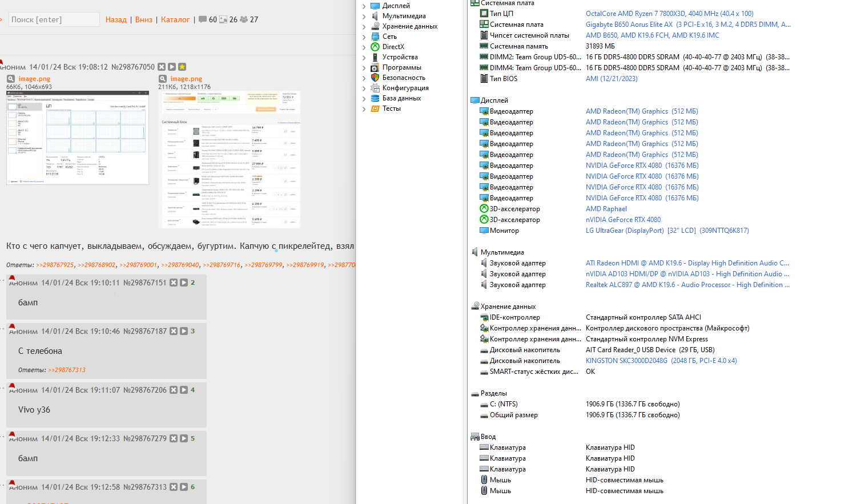Click the arrow icon on post №298767206

(x=184, y=390)
